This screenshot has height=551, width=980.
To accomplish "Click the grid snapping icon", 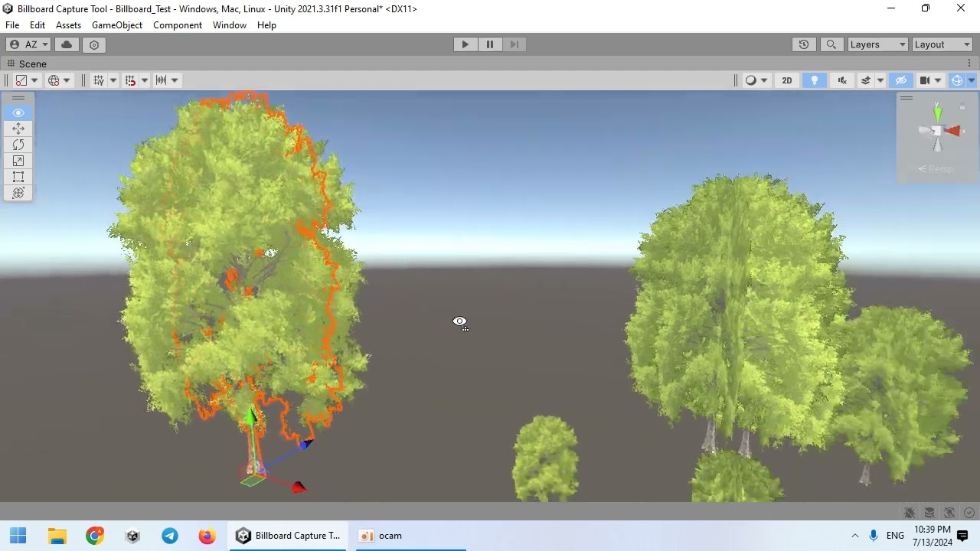I will pyautogui.click(x=99, y=80).
